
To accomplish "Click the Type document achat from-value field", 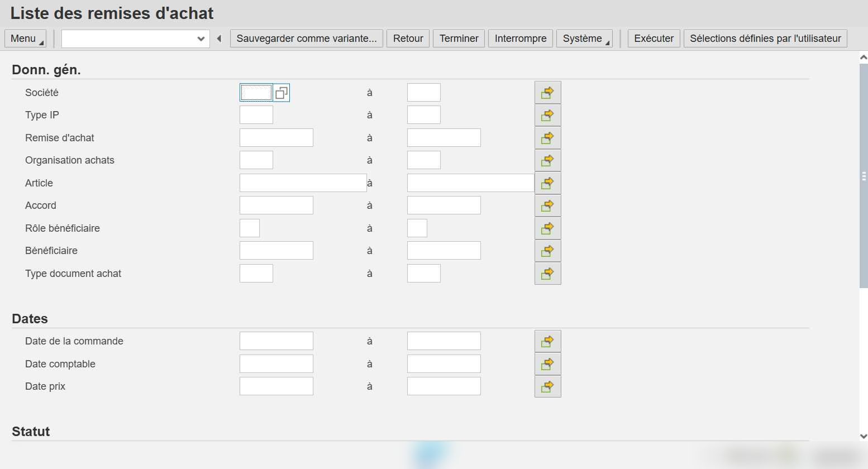I will click(256, 274).
